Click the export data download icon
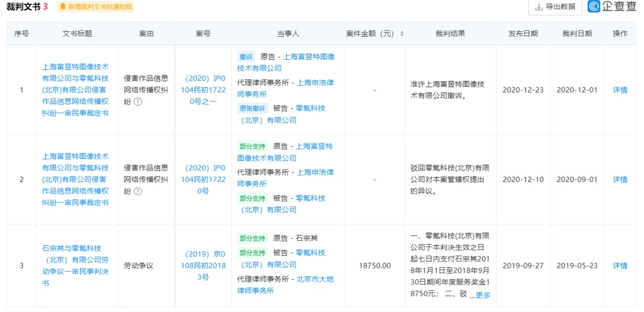 tap(539, 7)
